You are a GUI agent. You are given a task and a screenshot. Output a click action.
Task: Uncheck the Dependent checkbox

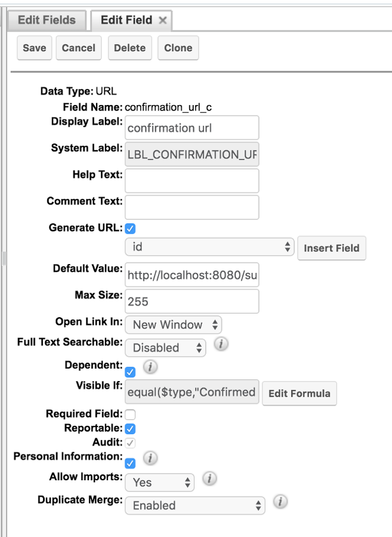pyautogui.click(x=131, y=372)
